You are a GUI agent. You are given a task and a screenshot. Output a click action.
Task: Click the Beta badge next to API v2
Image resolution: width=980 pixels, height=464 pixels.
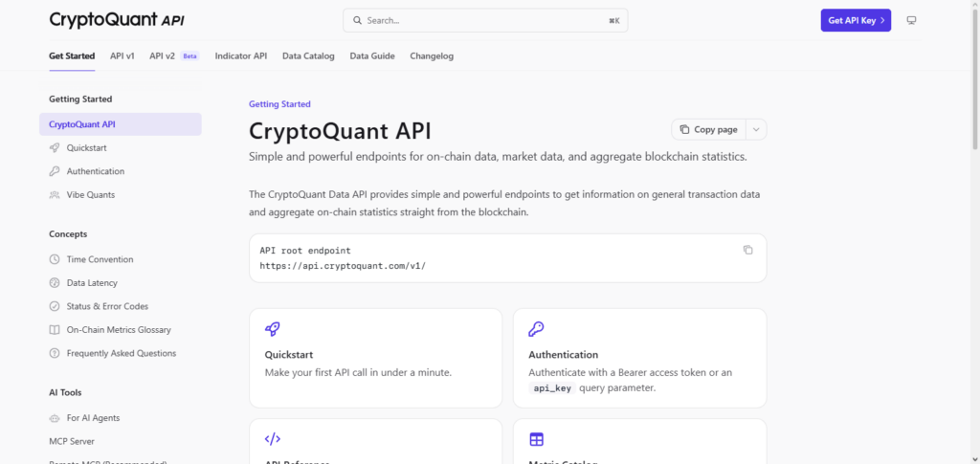click(x=189, y=56)
